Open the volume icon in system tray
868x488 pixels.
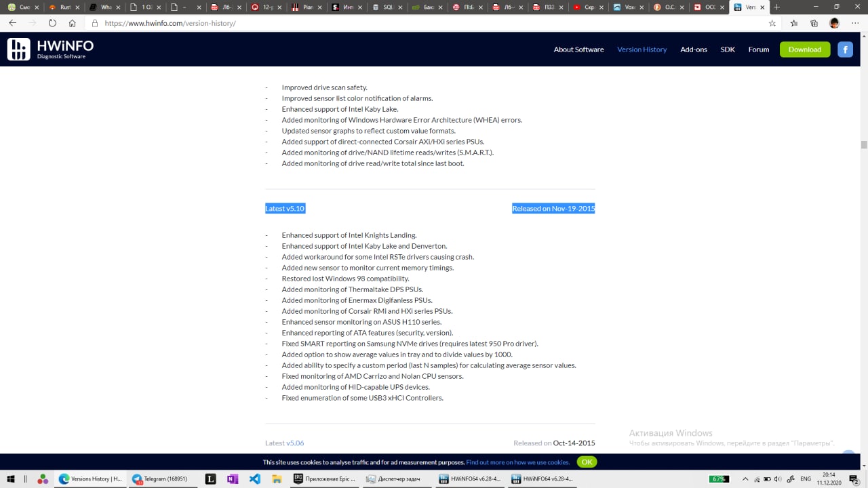[778, 479]
